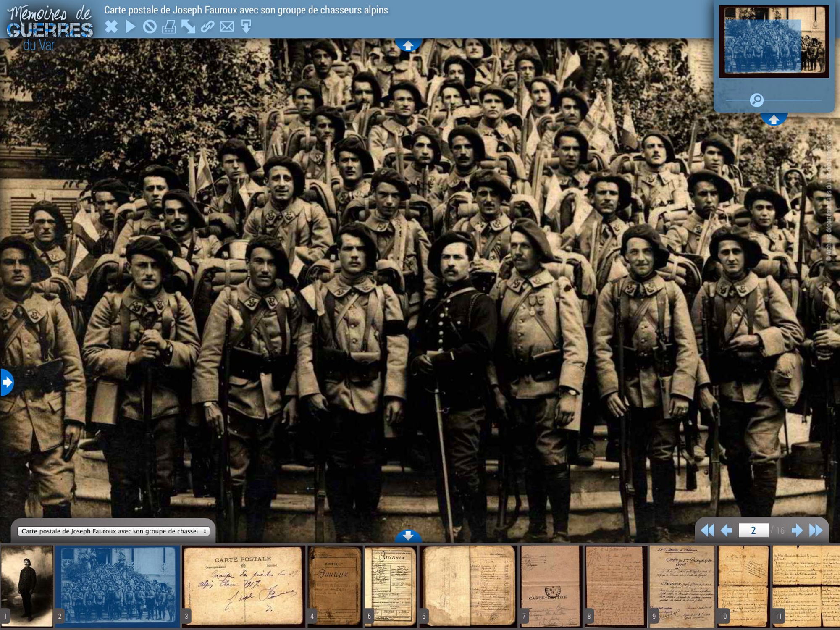The image size is (840, 630).
Task: Click the circle-slash icon in the toolbar
Action: (x=150, y=27)
